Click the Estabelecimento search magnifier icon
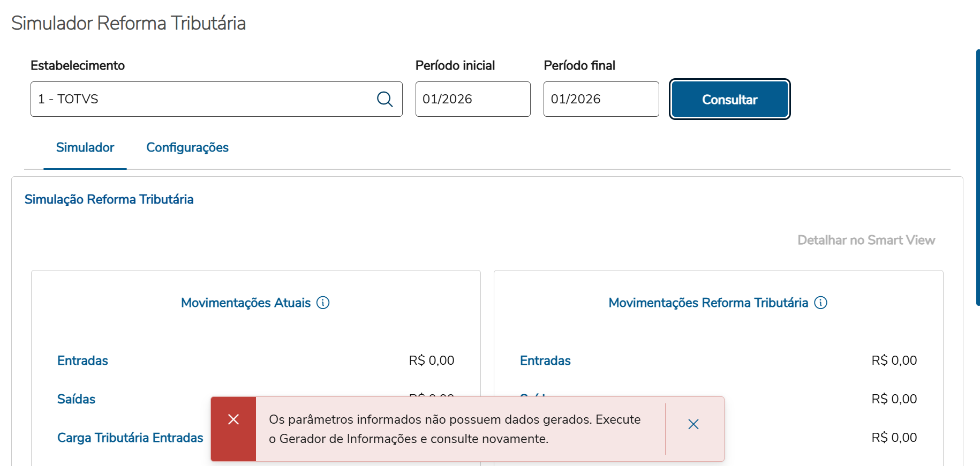This screenshot has height=466, width=980. click(x=385, y=99)
